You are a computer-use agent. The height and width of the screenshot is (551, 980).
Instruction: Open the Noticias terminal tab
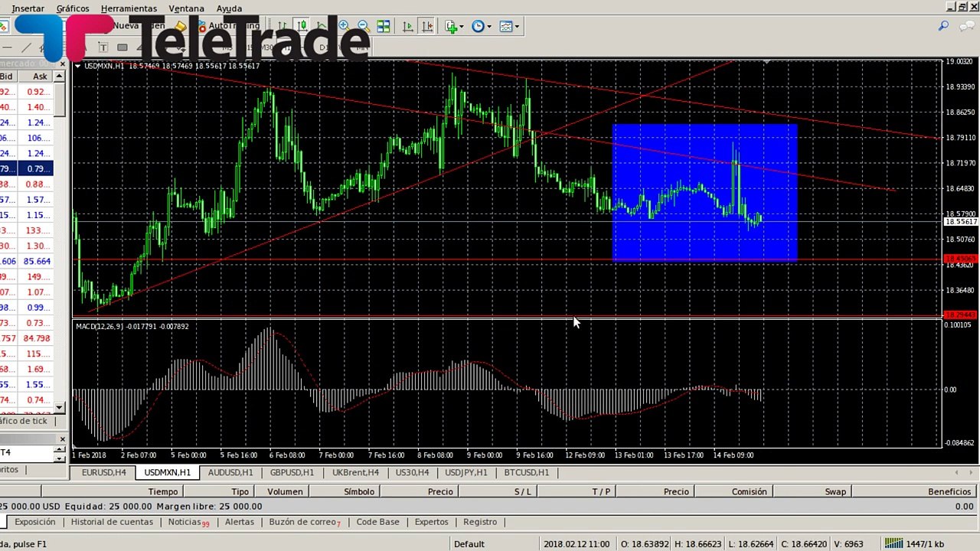[x=188, y=522]
